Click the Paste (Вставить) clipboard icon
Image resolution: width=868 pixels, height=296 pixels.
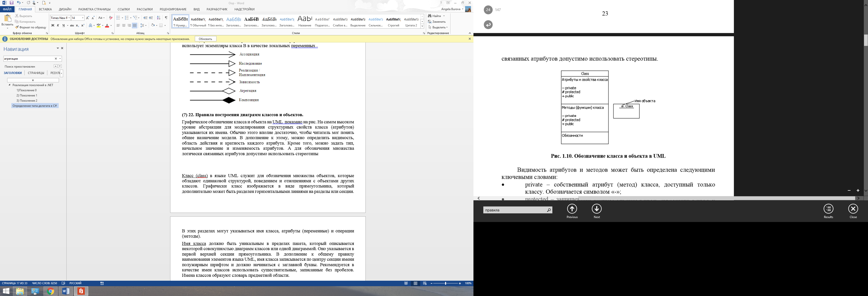7,18
